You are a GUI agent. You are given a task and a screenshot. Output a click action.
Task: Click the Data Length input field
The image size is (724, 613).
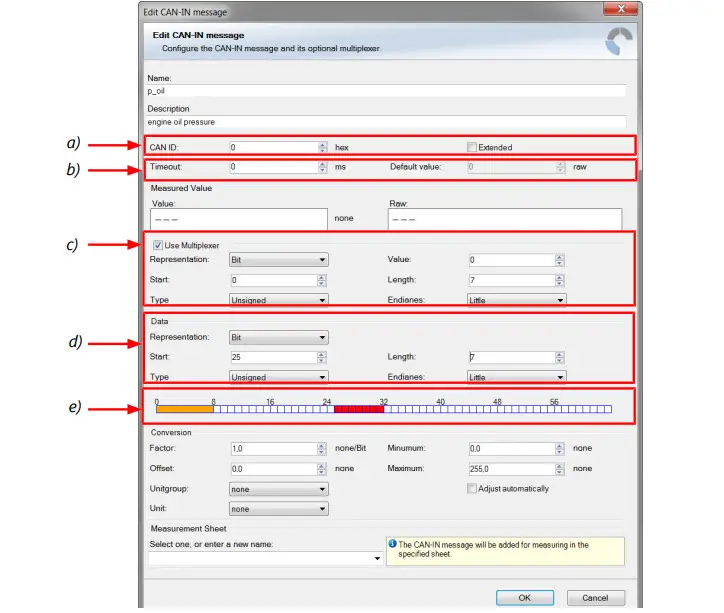512,357
